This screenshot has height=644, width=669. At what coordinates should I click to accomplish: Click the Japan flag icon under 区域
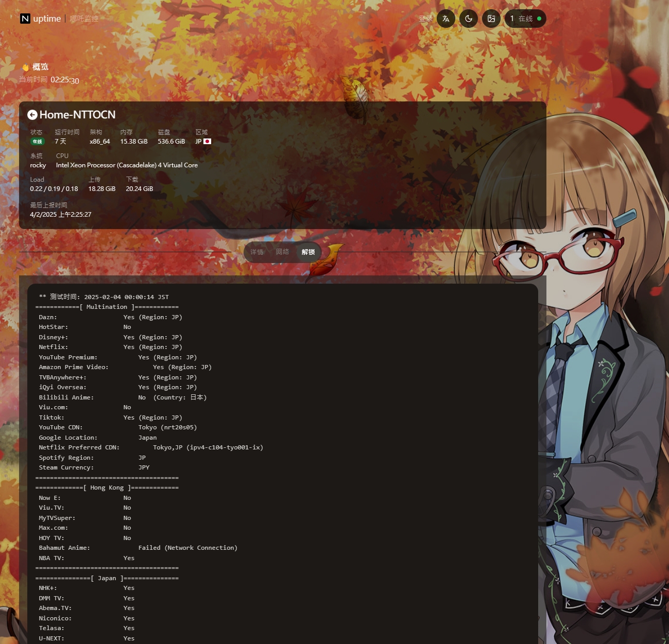[x=208, y=142]
